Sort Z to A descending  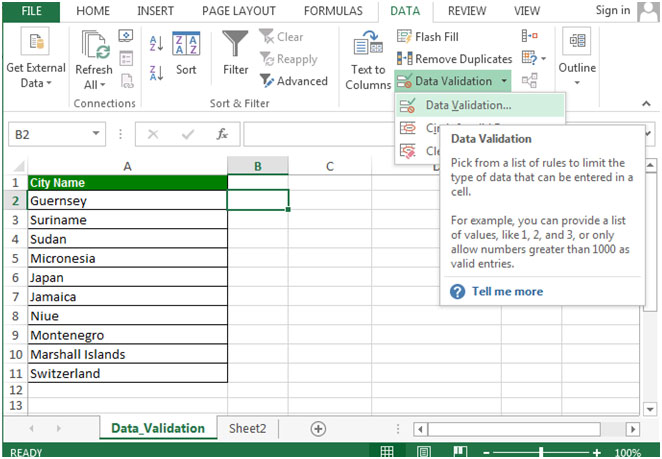(156, 73)
